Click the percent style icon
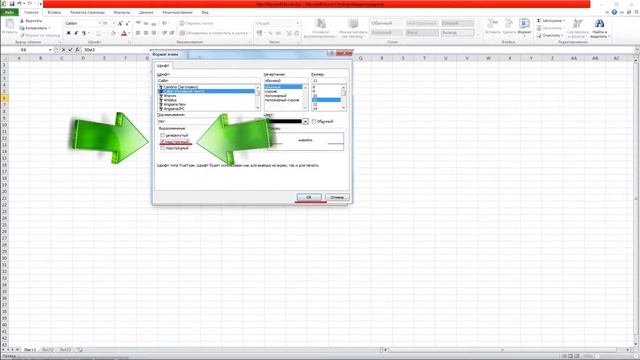The height and width of the screenshot is (360, 640). coord(270,33)
